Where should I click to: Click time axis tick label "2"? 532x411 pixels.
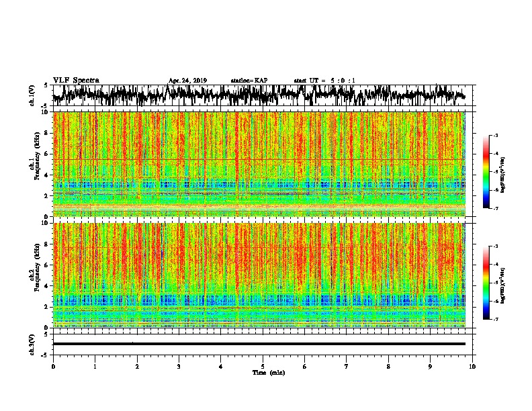(137, 366)
